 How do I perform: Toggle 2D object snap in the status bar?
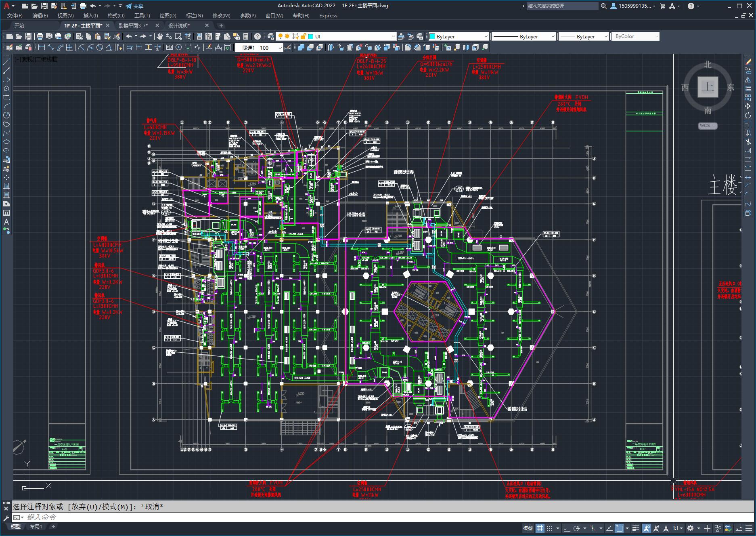(x=619, y=528)
